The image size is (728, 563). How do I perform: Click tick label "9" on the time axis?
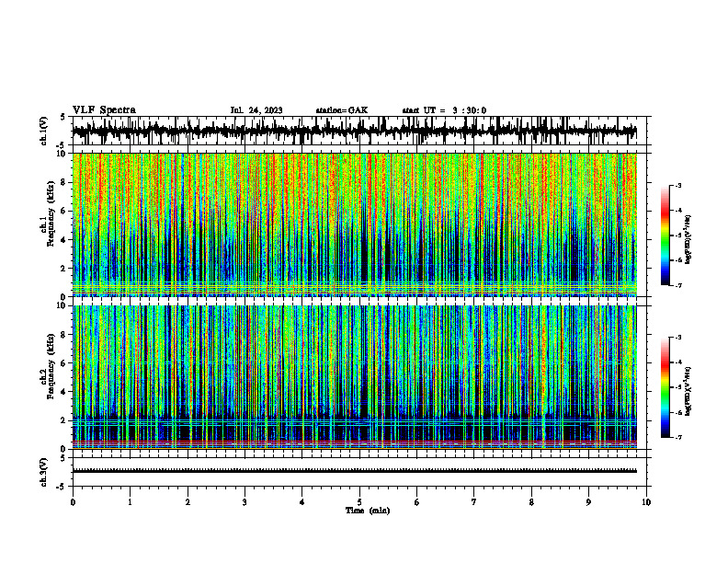coord(588,502)
